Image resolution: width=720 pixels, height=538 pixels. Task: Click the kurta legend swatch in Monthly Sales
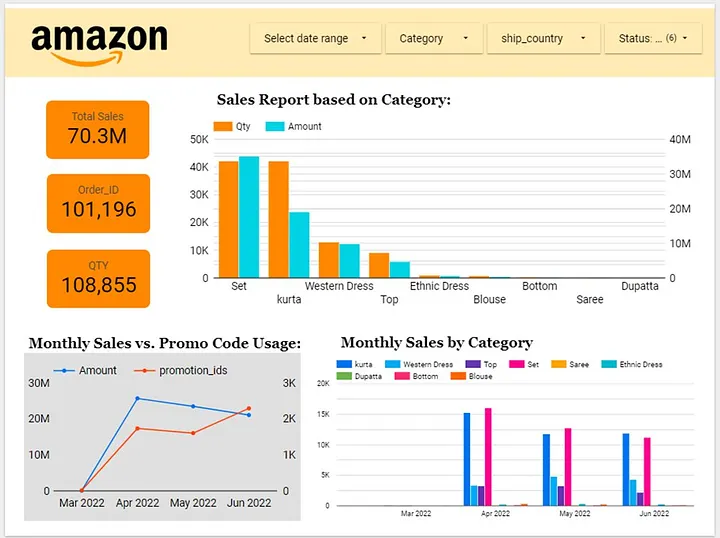[346, 365]
